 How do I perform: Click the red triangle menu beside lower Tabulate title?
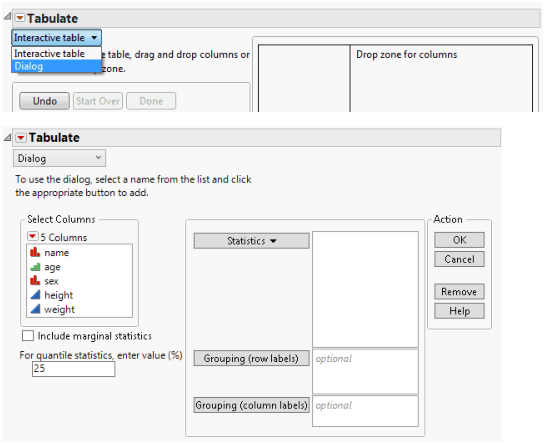21,138
